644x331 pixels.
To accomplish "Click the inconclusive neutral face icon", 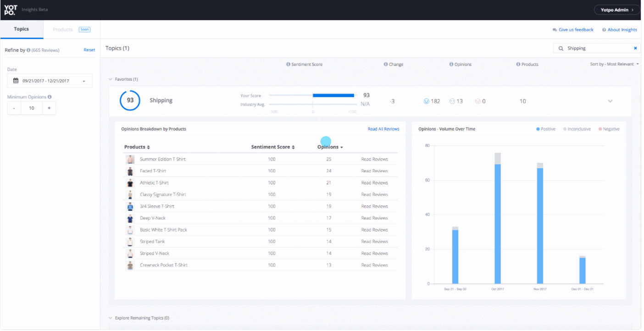I will pos(452,101).
